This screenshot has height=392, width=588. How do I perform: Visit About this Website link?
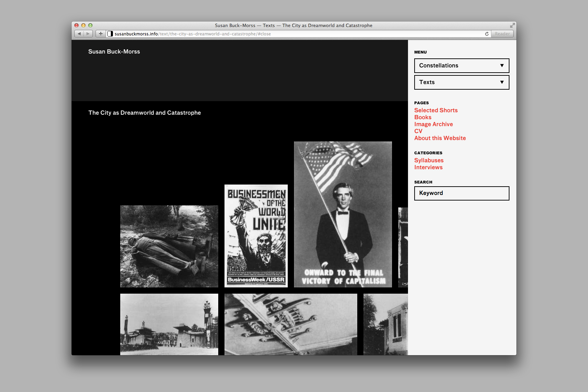440,138
